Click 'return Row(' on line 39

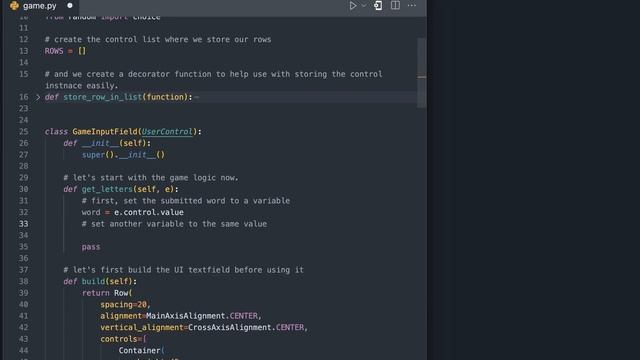(107, 293)
